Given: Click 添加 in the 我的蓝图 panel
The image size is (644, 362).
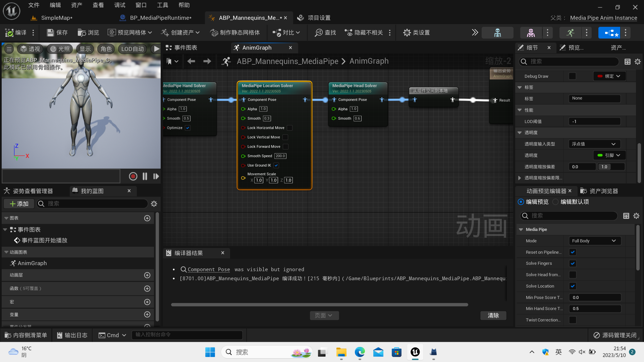Looking at the screenshot, I should (18, 203).
